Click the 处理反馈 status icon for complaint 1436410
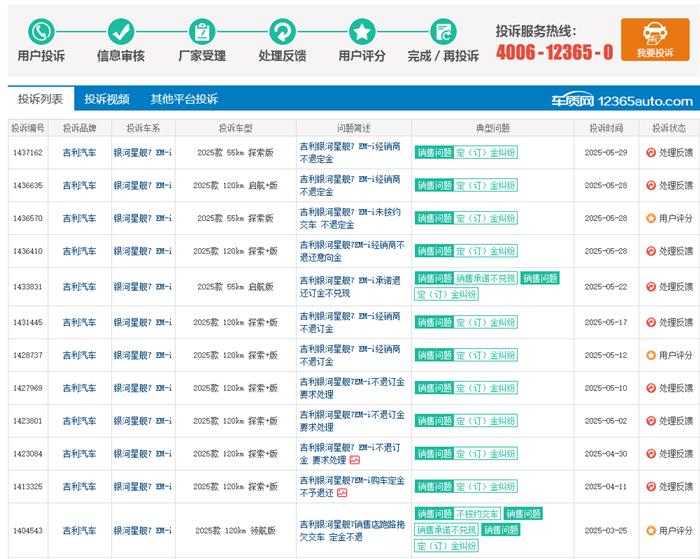This screenshot has width=700, height=559. (x=651, y=251)
